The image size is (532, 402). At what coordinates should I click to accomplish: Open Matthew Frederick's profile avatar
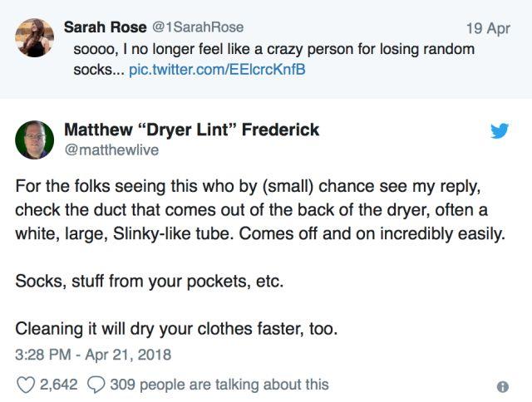34,140
